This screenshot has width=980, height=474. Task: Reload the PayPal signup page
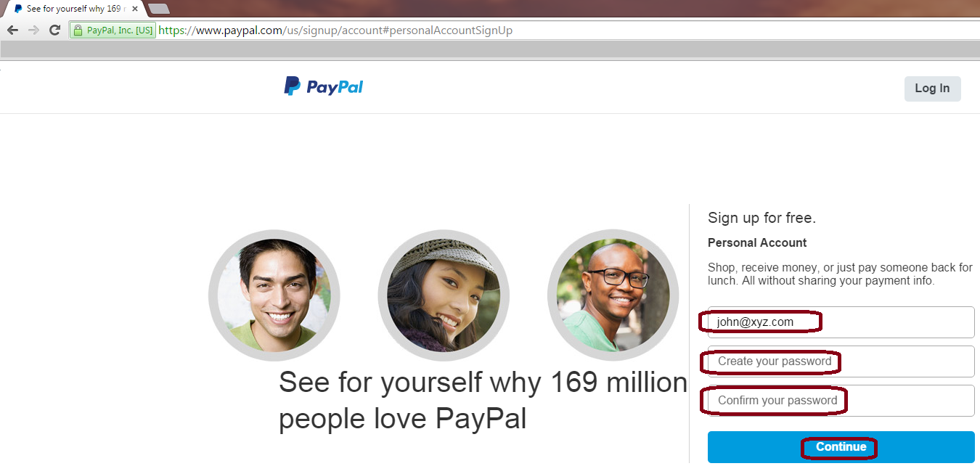click(x=54, y=30)
